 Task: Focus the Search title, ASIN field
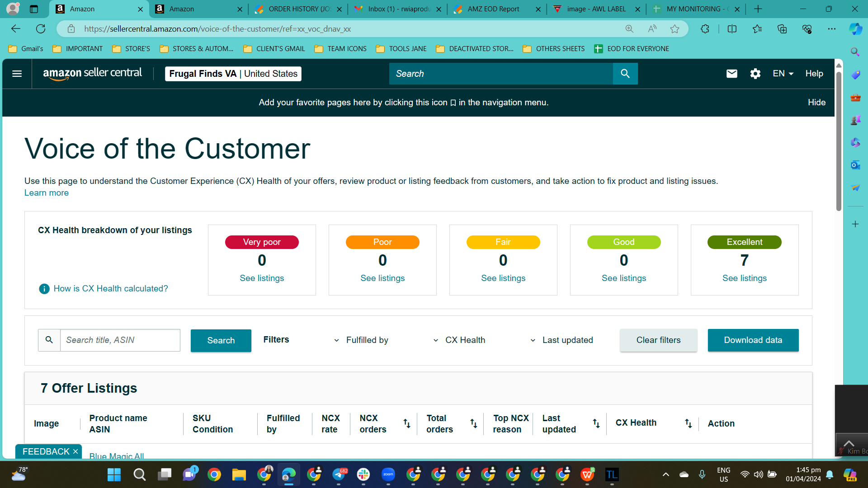(120, 340)
